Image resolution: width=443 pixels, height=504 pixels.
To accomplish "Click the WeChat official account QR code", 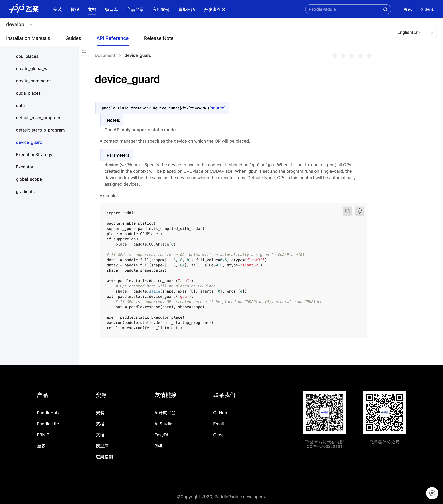I will click(384, 412).
